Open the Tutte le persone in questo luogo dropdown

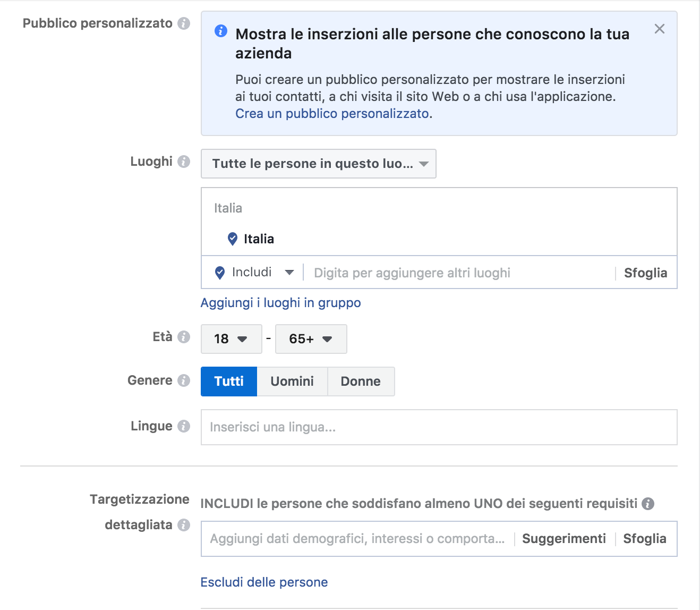(x=318, y=164)
